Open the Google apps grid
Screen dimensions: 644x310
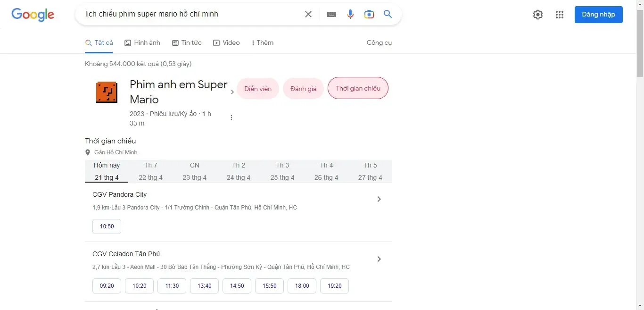(560, 15)
